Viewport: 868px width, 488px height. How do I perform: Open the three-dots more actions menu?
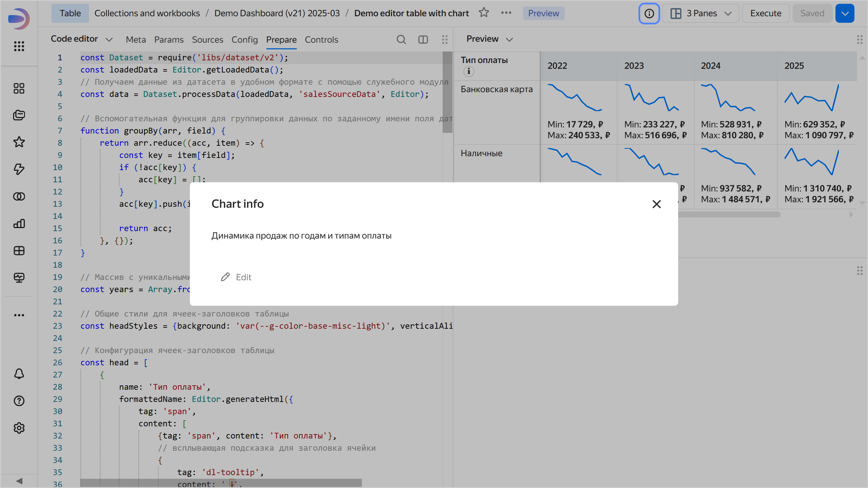(506, 13)
